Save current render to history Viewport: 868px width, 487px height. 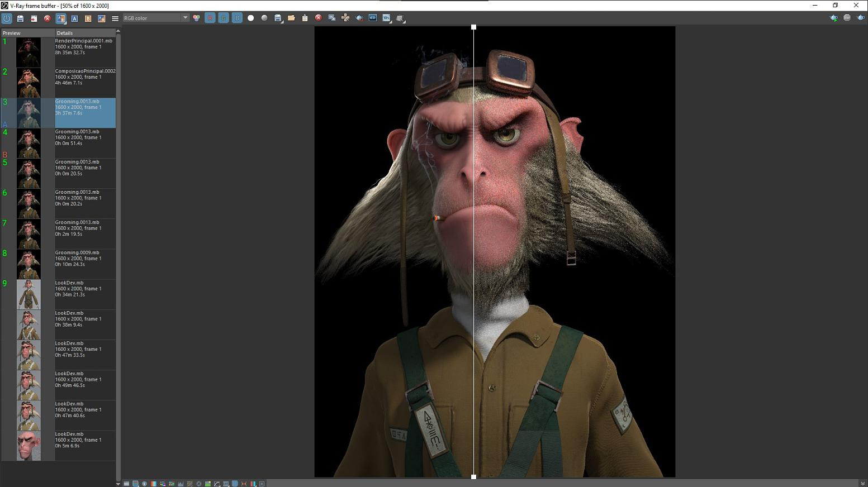(20, 18)
